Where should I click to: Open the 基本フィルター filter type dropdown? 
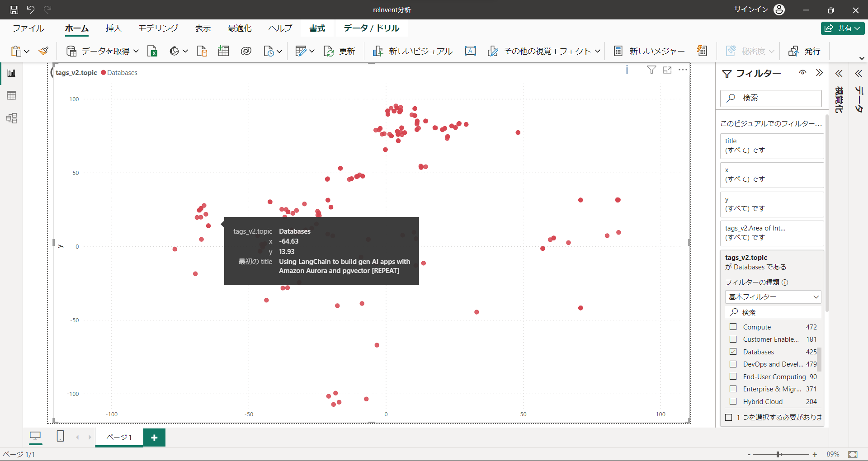(773, 297)
